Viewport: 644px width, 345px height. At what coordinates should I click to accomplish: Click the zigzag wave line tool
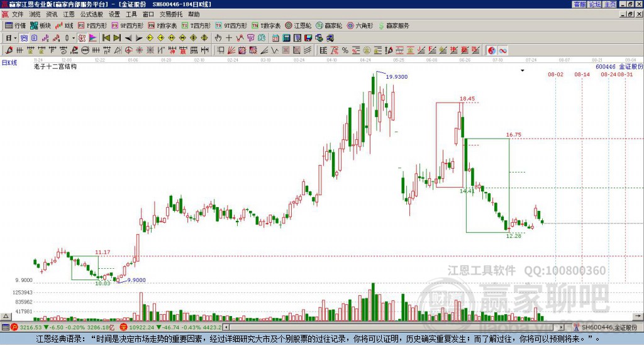pos(275,50)
